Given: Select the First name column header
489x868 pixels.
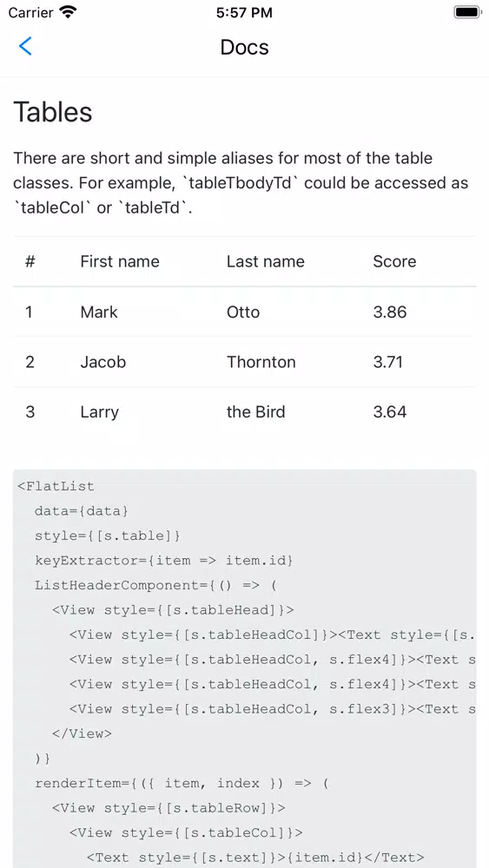Looking at the screenshot, I should tap(120, 261).
